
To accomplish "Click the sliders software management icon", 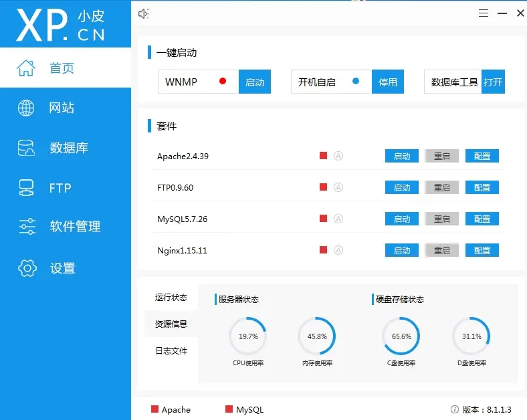I will point(27,226).
